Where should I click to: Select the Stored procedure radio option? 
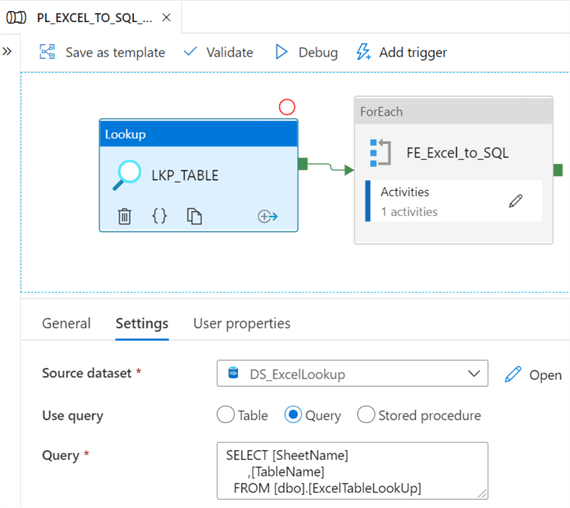pyautogui.click(x=366, y=415)
